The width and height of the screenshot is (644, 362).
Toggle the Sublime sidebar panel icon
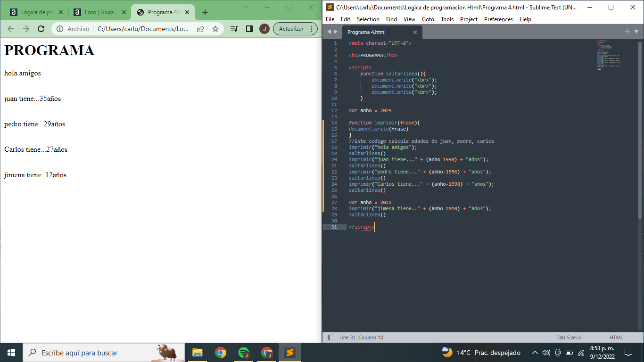(x=330, y=337)
